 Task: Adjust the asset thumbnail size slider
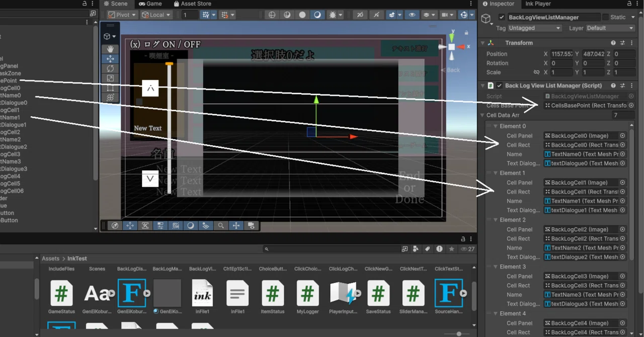coord(458,334)
